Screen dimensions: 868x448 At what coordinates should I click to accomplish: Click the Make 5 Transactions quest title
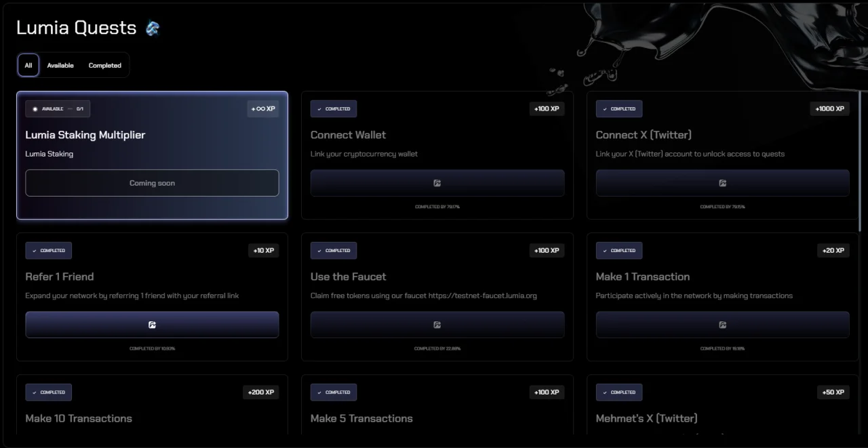tap(361, 418)
